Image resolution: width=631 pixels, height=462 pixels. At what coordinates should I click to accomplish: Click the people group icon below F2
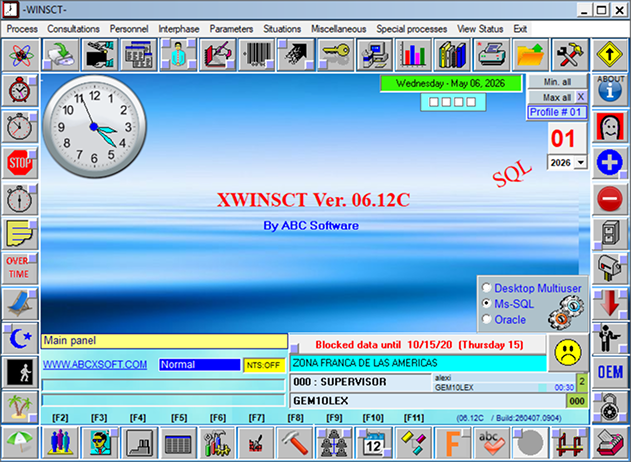click(60, 443)
